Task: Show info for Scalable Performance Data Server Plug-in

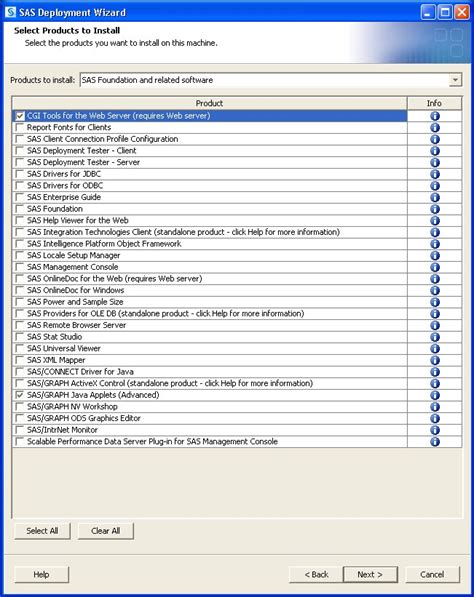Action: coord(435,442)
